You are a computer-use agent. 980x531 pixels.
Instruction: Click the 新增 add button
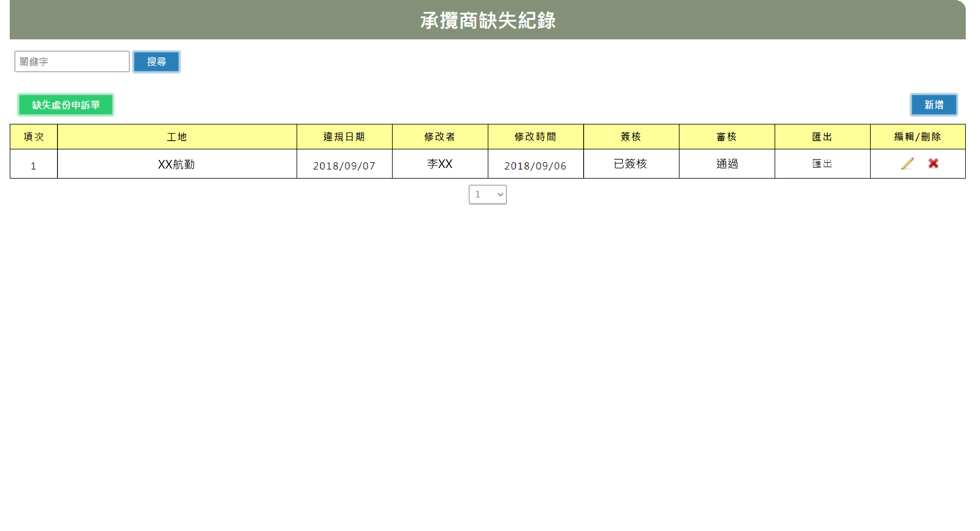point(934,105)
